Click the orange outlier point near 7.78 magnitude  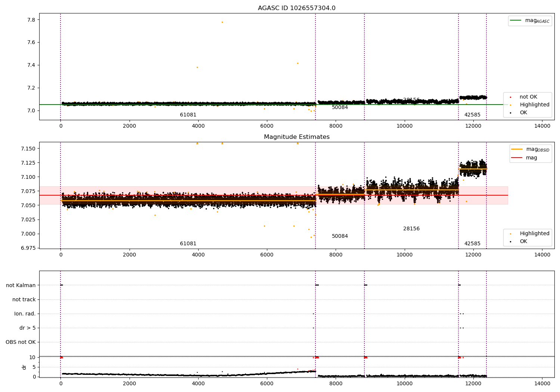pyautogui.click(x=222, y=22)
